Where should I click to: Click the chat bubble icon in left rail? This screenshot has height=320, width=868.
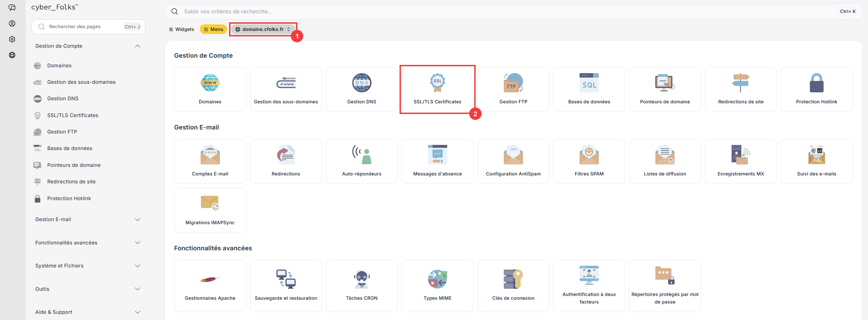[12, 8]
